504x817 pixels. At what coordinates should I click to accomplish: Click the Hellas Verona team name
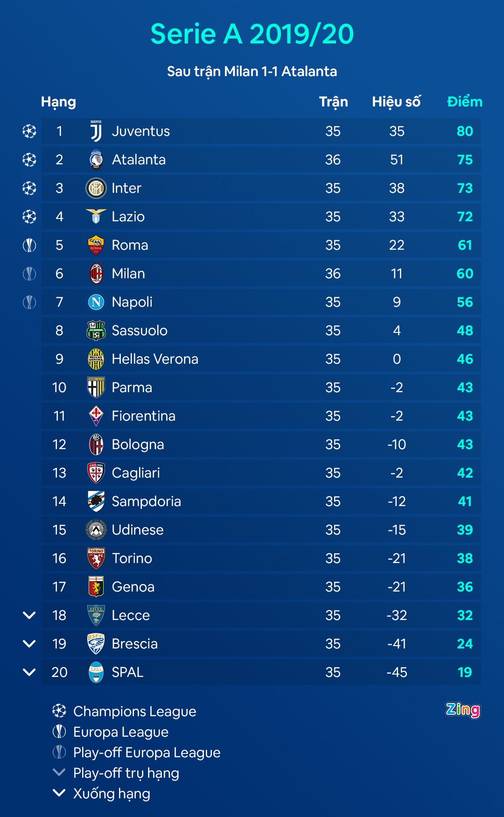pyautogui.click(x=155, y=359)
